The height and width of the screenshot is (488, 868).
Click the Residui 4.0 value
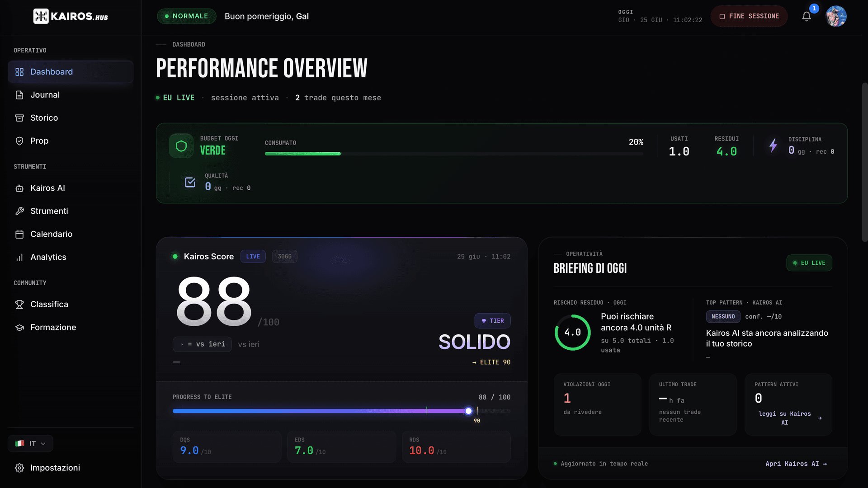tap(726, 152)
